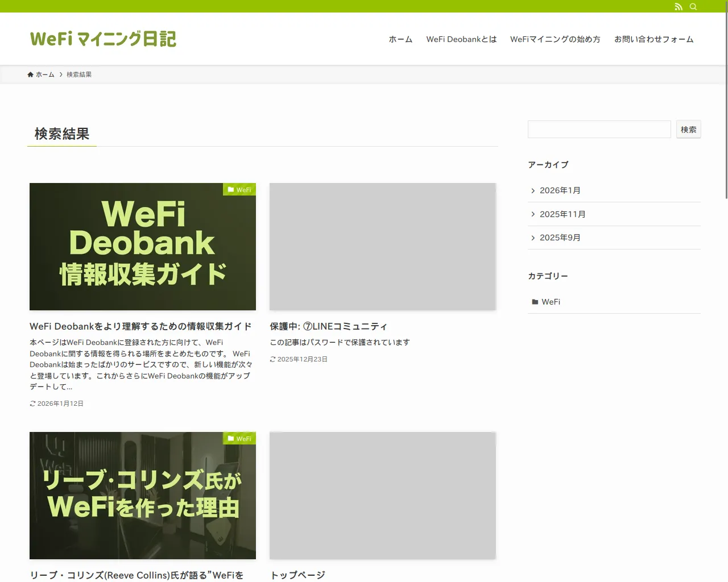
Task: Open the WeFi Deobank 情報収集ガイド thumbnail
Action: coord(143,247)
